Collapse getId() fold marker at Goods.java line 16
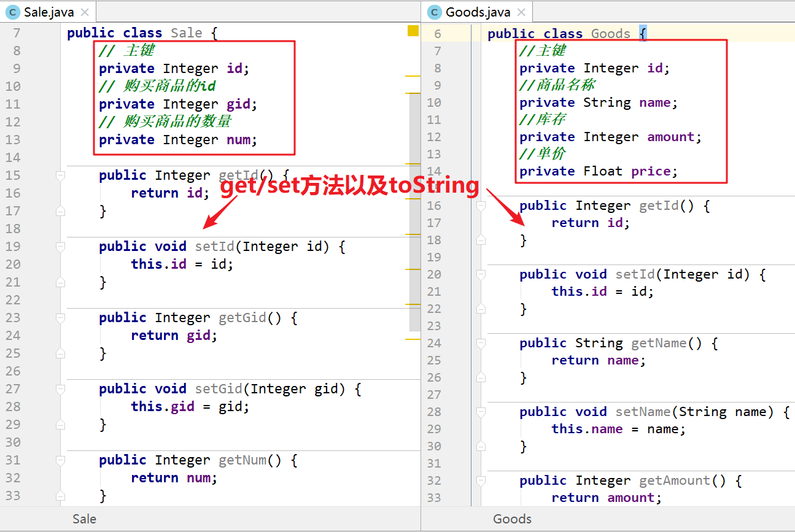Viewport: 795px width, 532px height. point(481,206)
